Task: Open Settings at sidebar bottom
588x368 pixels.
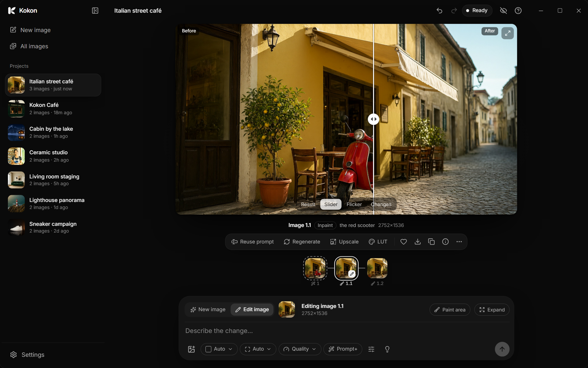Action: [x=27, y=355]
